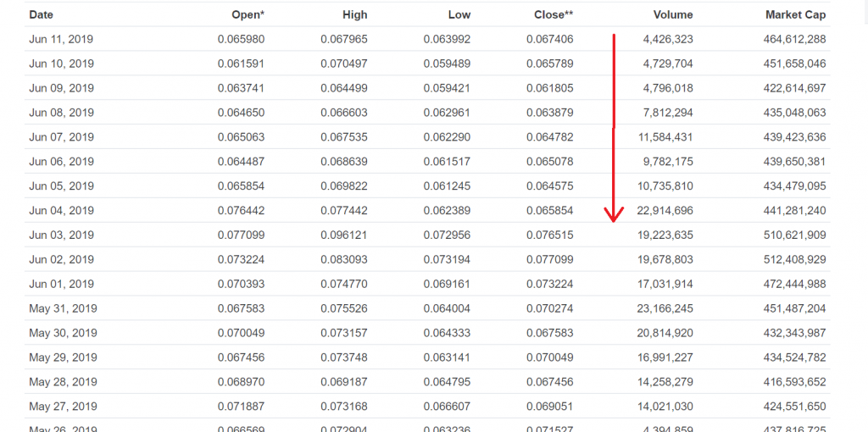Select Jun 08, 2019 close value 0.063879
868x432 pixels.
point(549,113)
